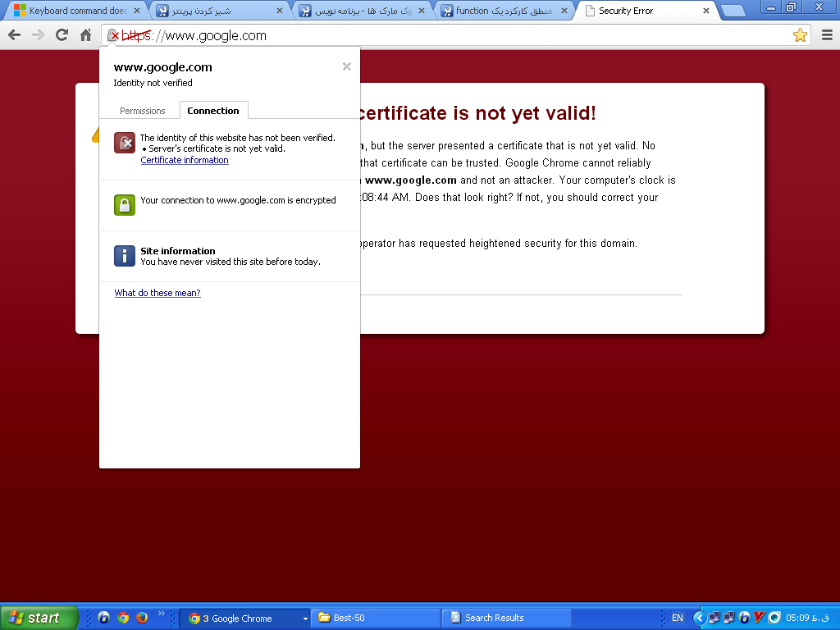Close the Security Error tab
The image size is (840, 630).
click(x=706, y=11)
